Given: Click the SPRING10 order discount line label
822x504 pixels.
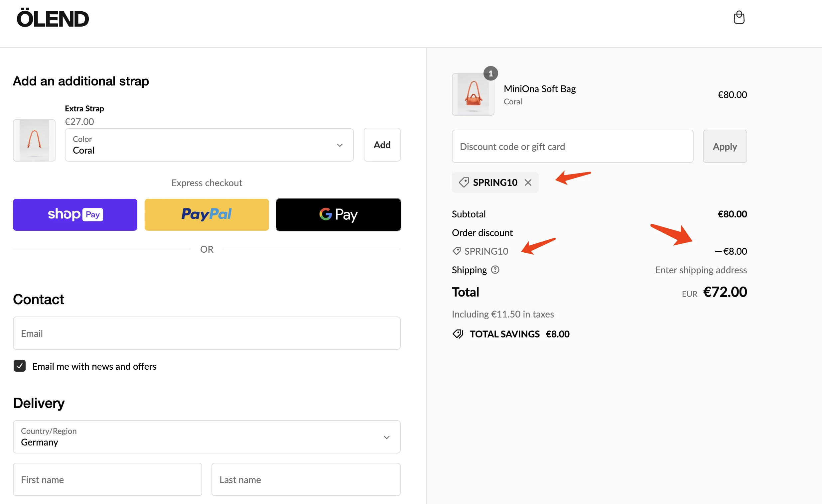Looking at the screenshot, I should coord(486,251).
